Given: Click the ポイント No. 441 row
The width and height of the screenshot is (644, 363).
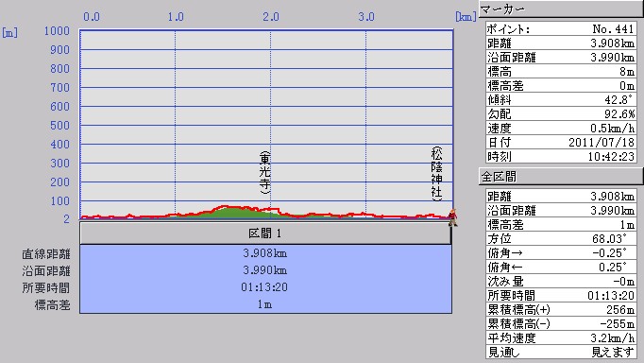Looking at the screenshot, I should [x=561, y=28].
